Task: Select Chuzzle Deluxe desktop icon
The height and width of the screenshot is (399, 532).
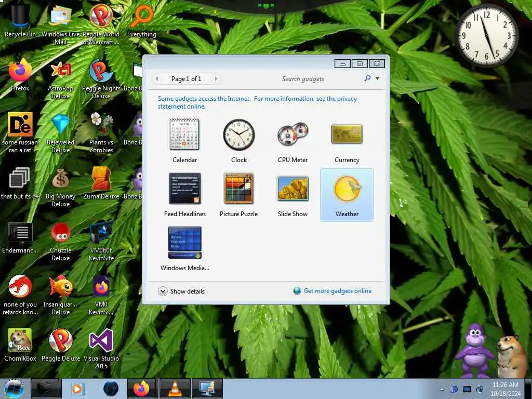Action: [60, 241]
